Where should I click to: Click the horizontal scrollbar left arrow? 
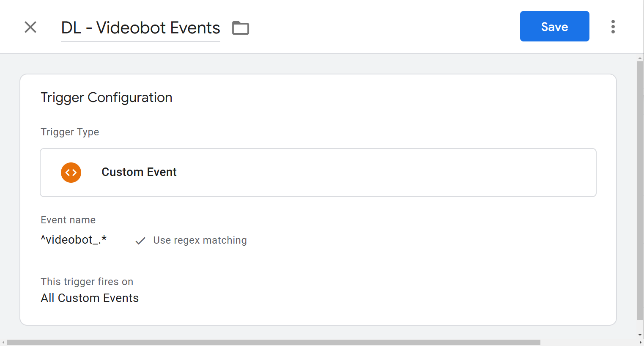pos(3,343)
